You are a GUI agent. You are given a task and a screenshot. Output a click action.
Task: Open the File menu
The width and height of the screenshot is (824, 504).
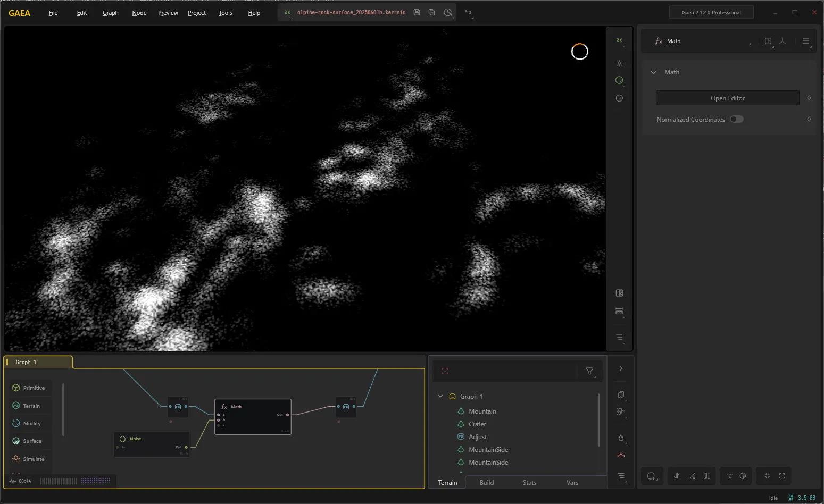pyautogui.click(x=53, y=13)
